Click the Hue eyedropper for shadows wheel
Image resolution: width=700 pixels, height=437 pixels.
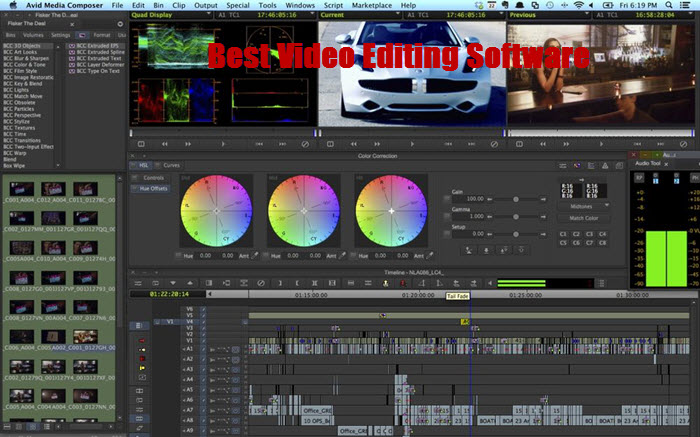coord(255,256)
